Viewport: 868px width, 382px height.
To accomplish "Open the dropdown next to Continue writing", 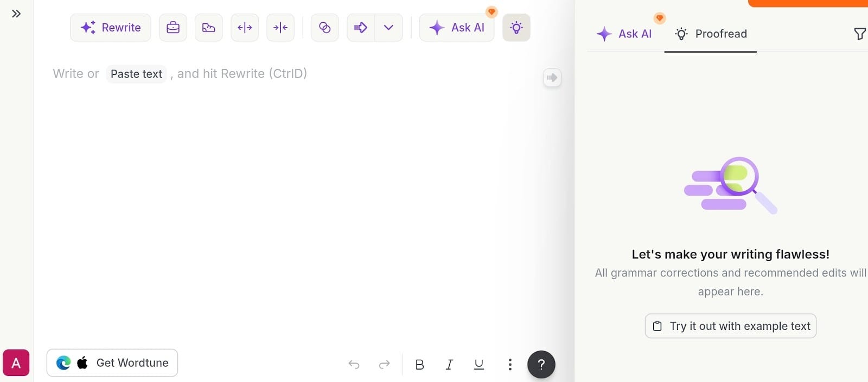I will click(388, 28).
